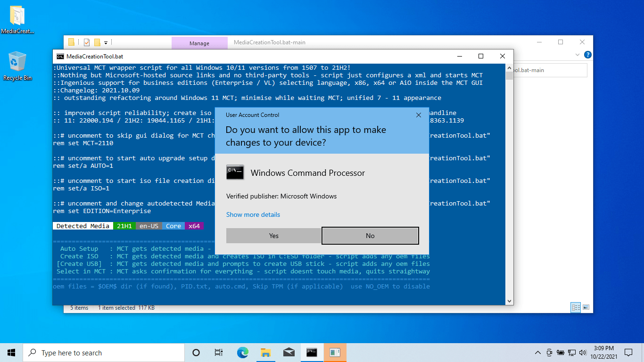Screen dimensions: 644x362
Task: Click x64 purple label in console
Action: (x=194, y=226)
